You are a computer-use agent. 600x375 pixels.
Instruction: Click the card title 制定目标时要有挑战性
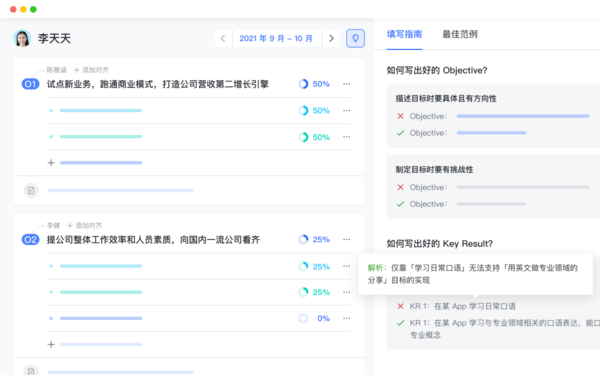434,170
